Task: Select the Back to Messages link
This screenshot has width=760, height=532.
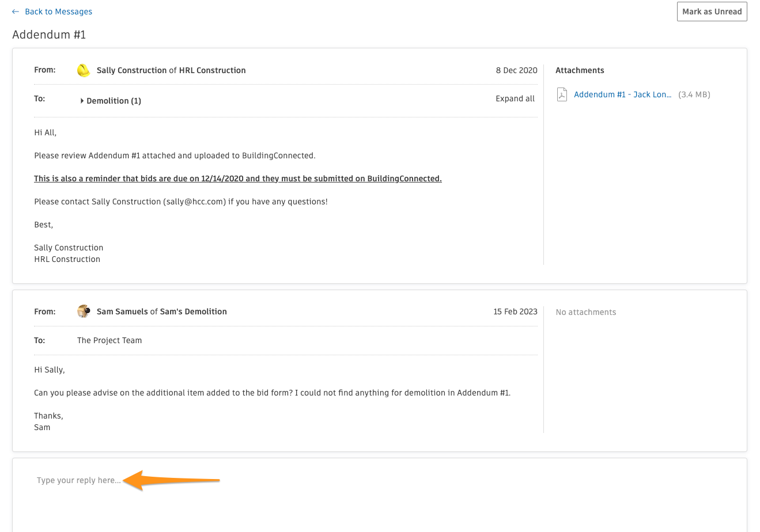Action: click(x=57, y=11)
